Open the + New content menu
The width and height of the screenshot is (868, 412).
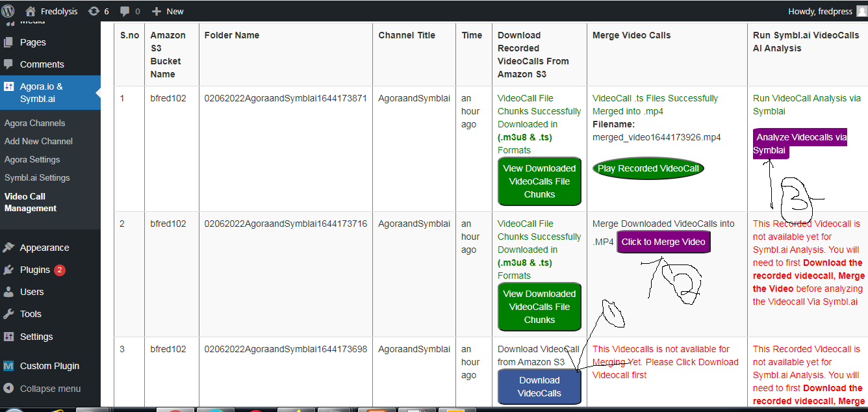click(168, 11)
